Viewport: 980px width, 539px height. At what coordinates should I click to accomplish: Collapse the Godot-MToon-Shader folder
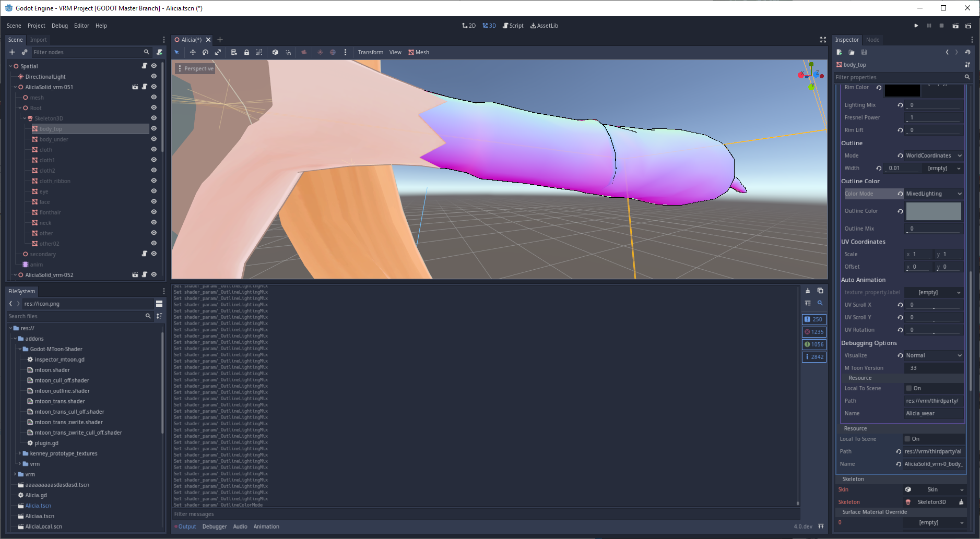point(20,349)
